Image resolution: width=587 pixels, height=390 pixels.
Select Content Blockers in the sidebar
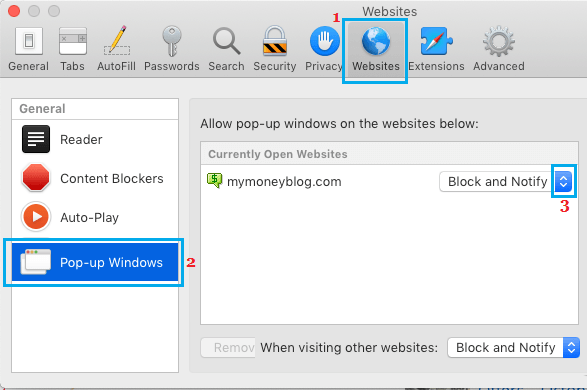pos(95,179)
